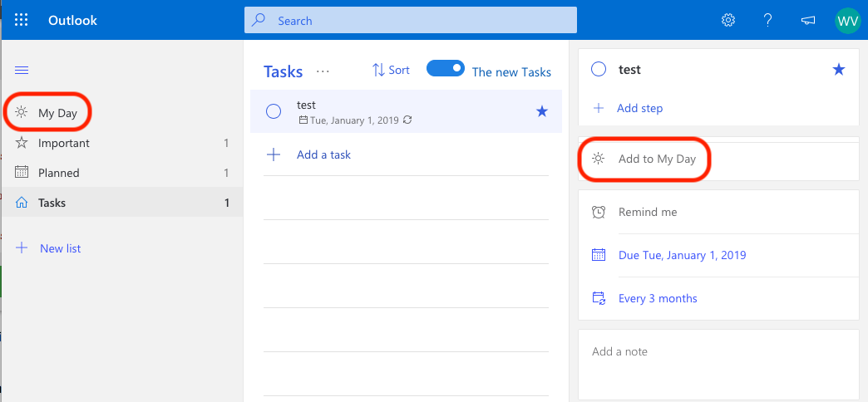
Task: Open the app launcher grid
Action: [x=21, y=21]
